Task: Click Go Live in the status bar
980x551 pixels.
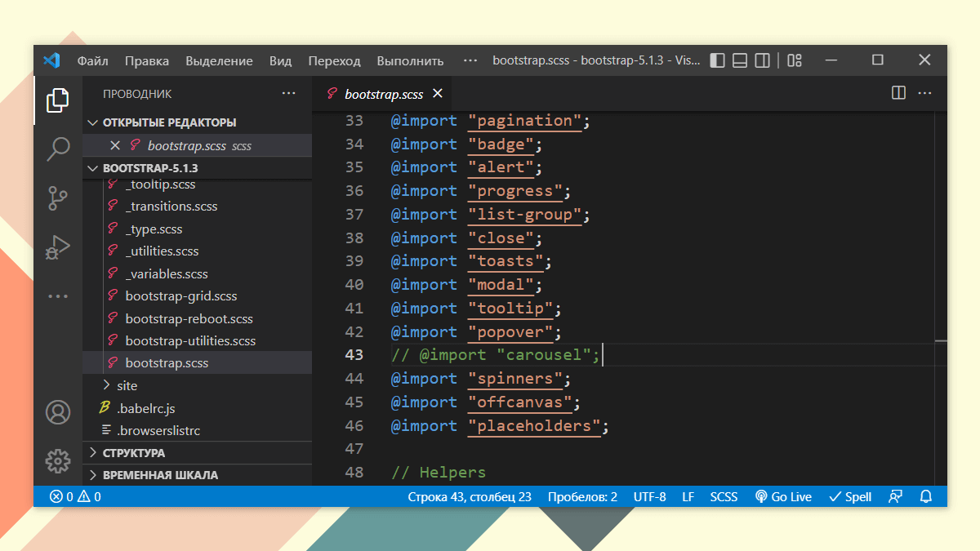Action: point(782,496)
